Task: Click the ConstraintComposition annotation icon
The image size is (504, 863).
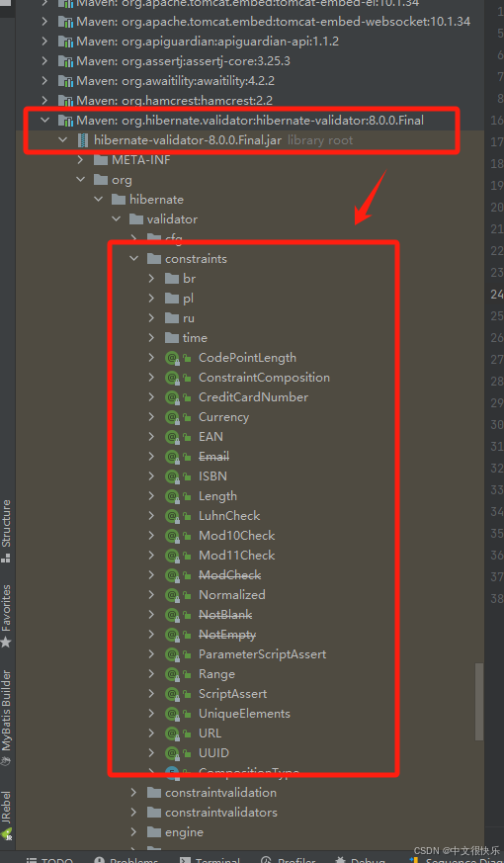Action: 172,378
